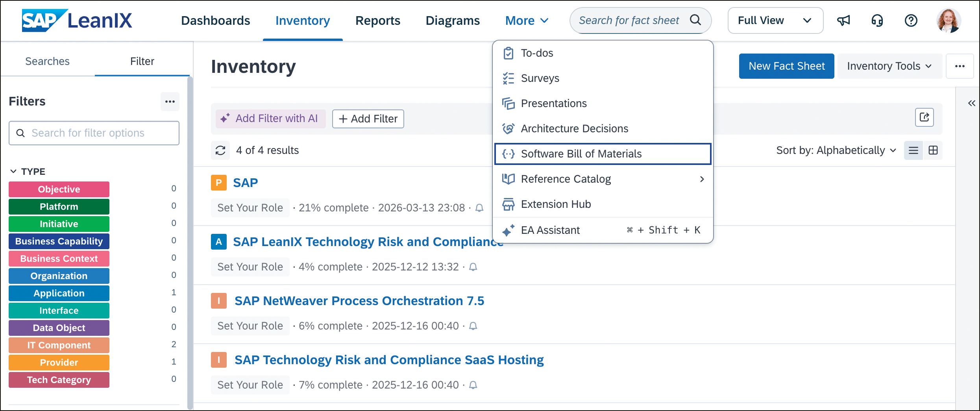Filter by Initiative type

pyautogui.click(x=59, y=224)
